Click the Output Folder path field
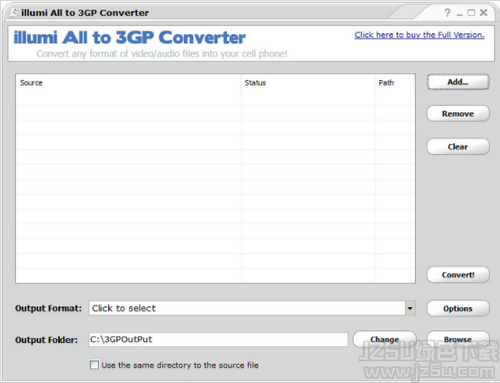The height and width of the screenshot is (383, 500). (218, 339)
